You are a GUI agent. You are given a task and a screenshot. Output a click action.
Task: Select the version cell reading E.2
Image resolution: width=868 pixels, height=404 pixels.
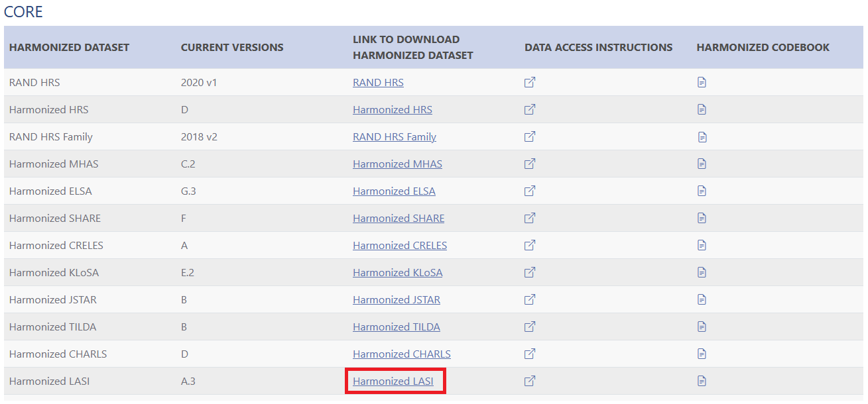point(187,273)
